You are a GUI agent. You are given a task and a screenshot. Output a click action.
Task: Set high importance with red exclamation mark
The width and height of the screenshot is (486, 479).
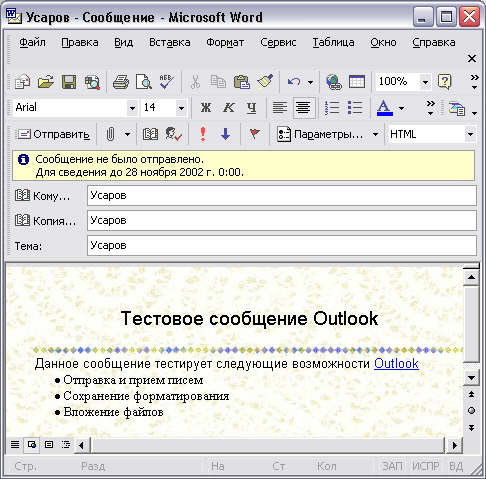point(203,134)
